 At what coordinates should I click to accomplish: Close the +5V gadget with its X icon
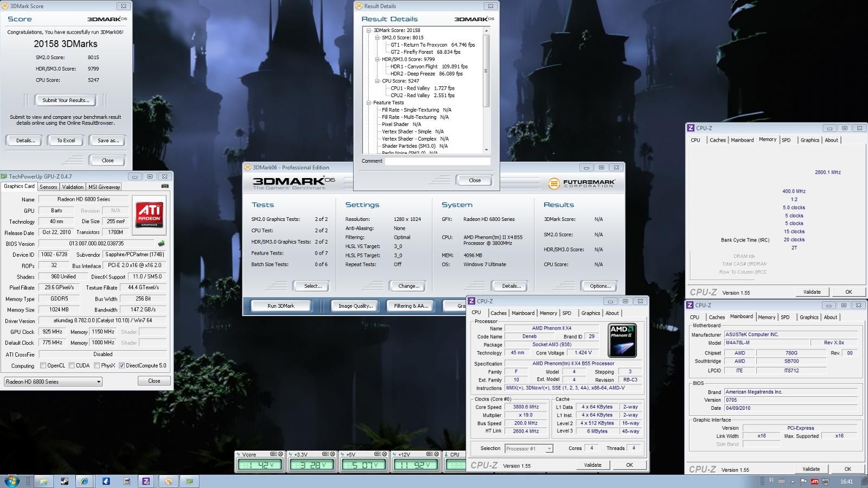[385, 454]
